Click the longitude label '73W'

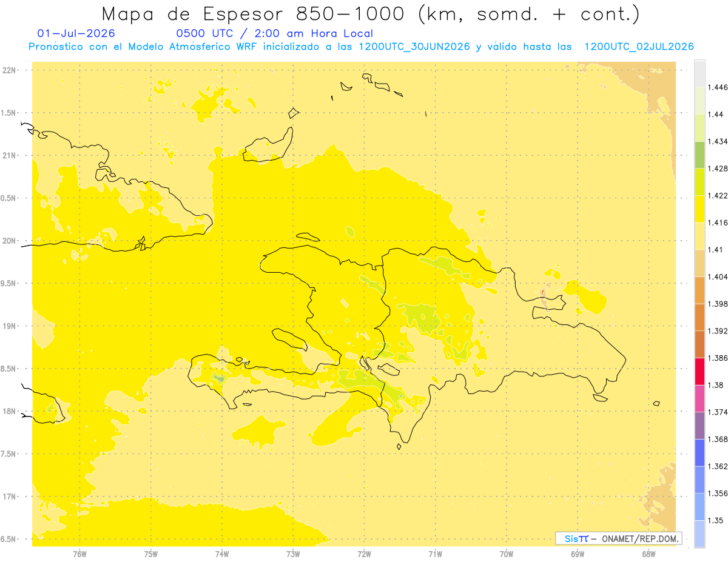[x=293, y=554]
